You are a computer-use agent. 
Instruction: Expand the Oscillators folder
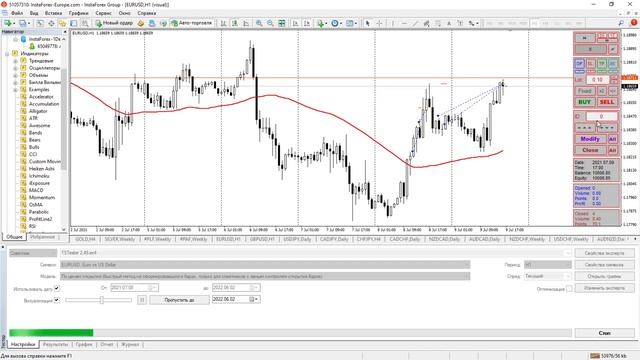[x=16, y=68]
